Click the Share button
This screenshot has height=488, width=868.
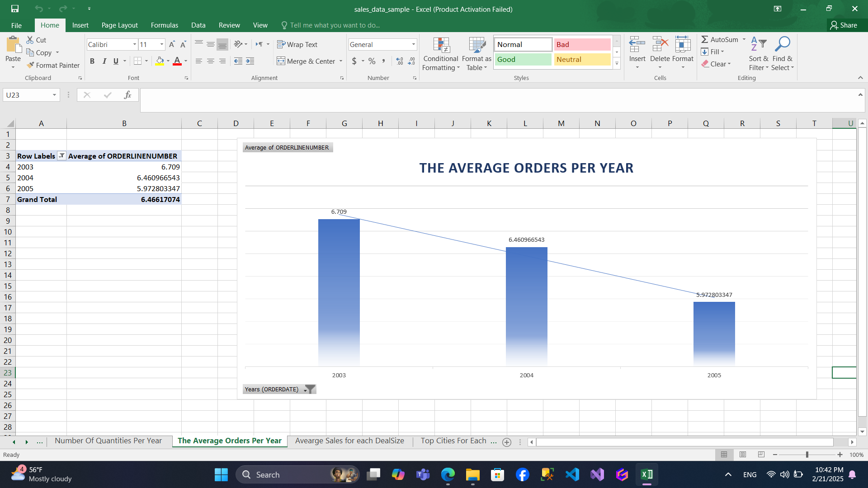pos(844,25)
